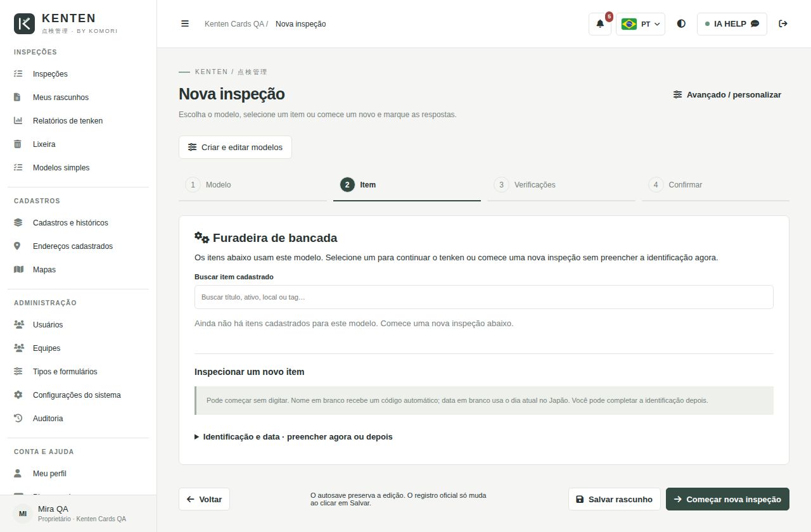Screen dimensions: 811x532
Task: Open Modelos simples
Action: (78, 168)
